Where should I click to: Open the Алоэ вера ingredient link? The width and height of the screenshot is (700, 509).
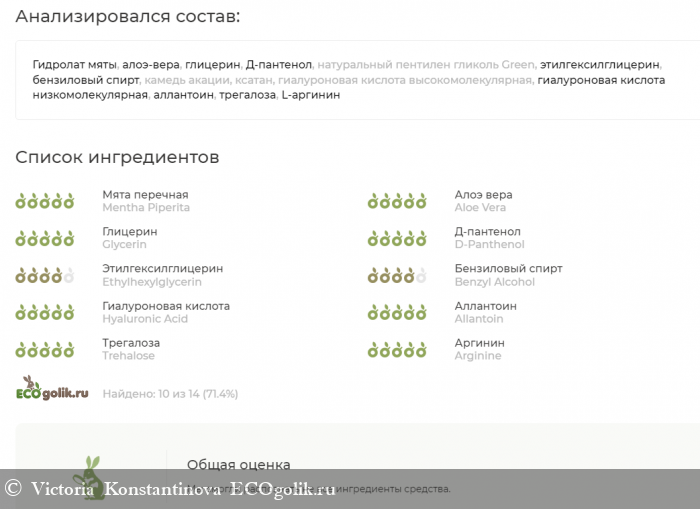[x=483, y=195]
